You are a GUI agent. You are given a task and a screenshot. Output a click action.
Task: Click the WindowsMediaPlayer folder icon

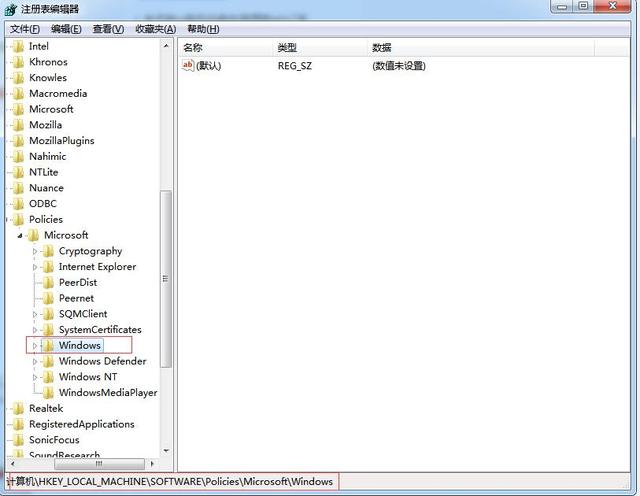pos(48,393)
